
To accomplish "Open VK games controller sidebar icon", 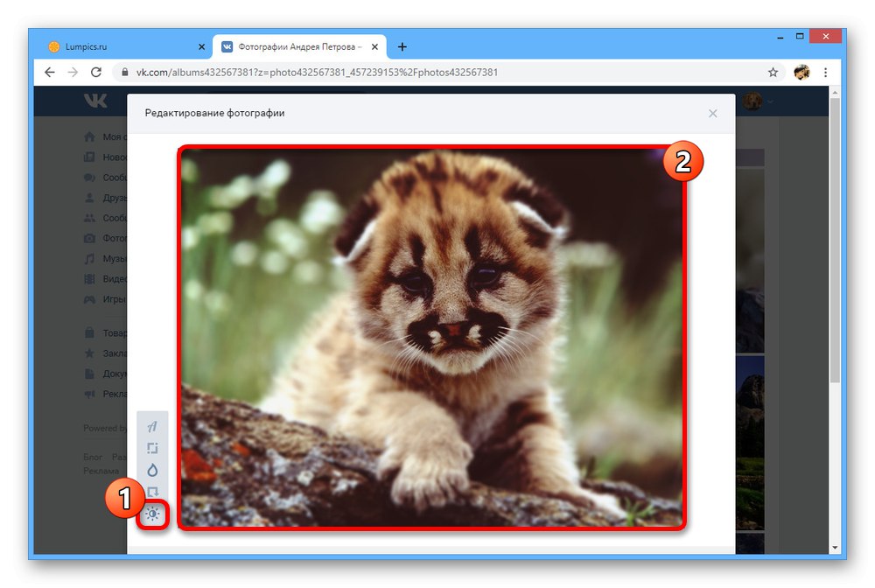I will pyautogui.click(x=89, y=299).
